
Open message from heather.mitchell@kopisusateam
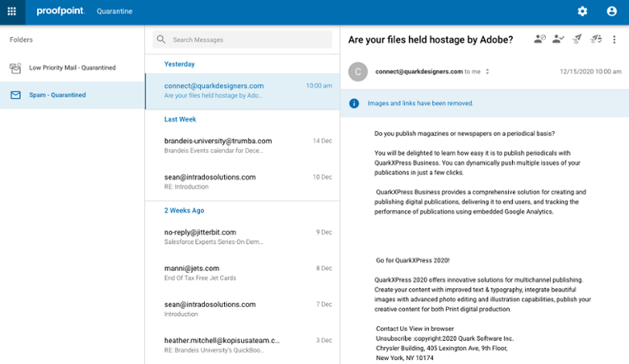[x=242, y=345]
